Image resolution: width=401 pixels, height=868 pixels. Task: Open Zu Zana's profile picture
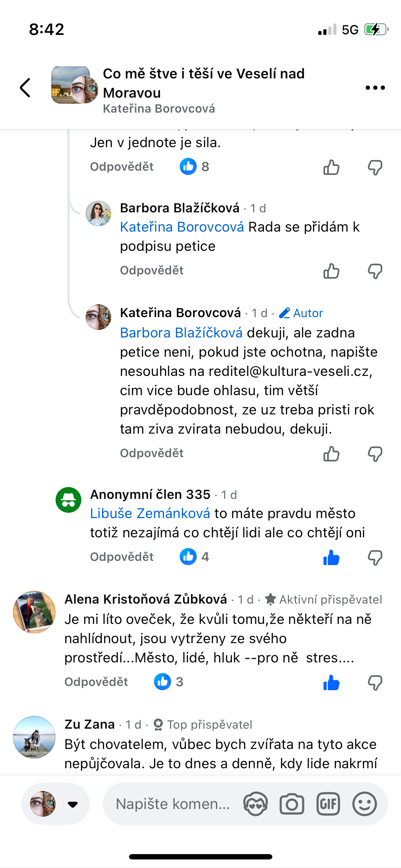(34, 737)
